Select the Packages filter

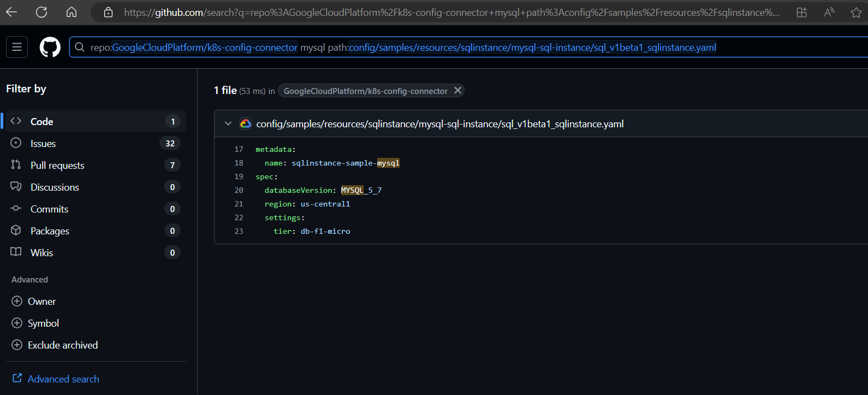[96, 231]
